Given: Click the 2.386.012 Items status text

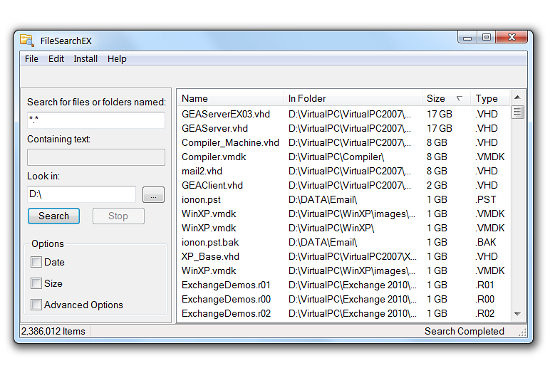Looking at the screenshot, I should 53,331.
